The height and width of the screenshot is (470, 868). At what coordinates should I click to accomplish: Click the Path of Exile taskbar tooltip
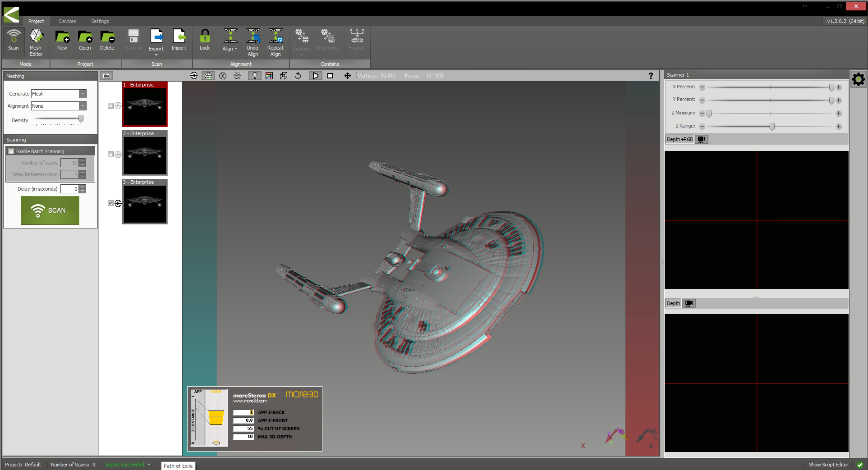point(178,466)
